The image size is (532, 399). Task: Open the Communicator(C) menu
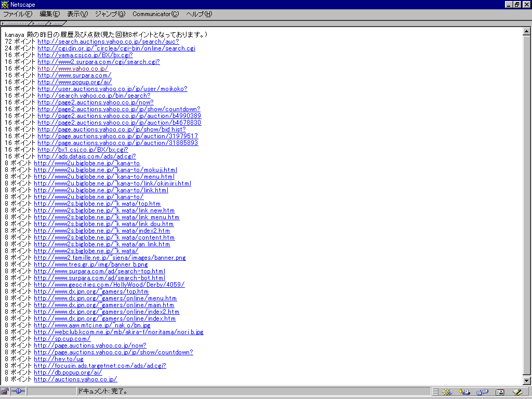[x=155, y=14]
